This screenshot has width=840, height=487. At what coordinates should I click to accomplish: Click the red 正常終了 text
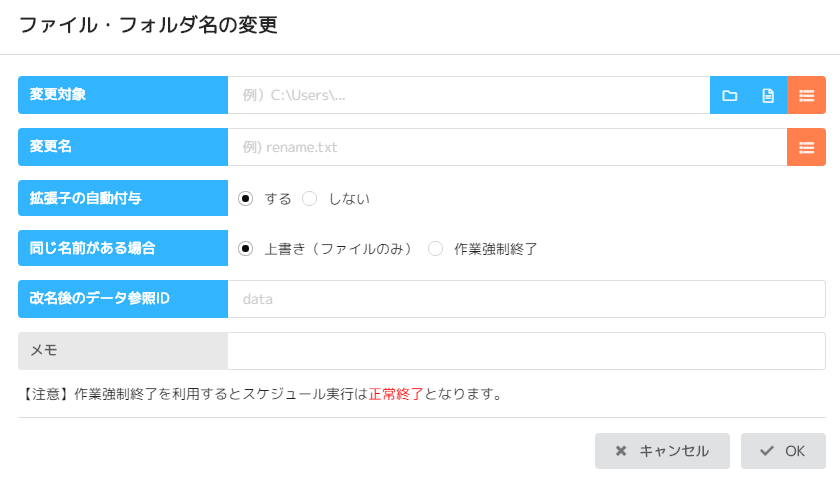(396, 394)
